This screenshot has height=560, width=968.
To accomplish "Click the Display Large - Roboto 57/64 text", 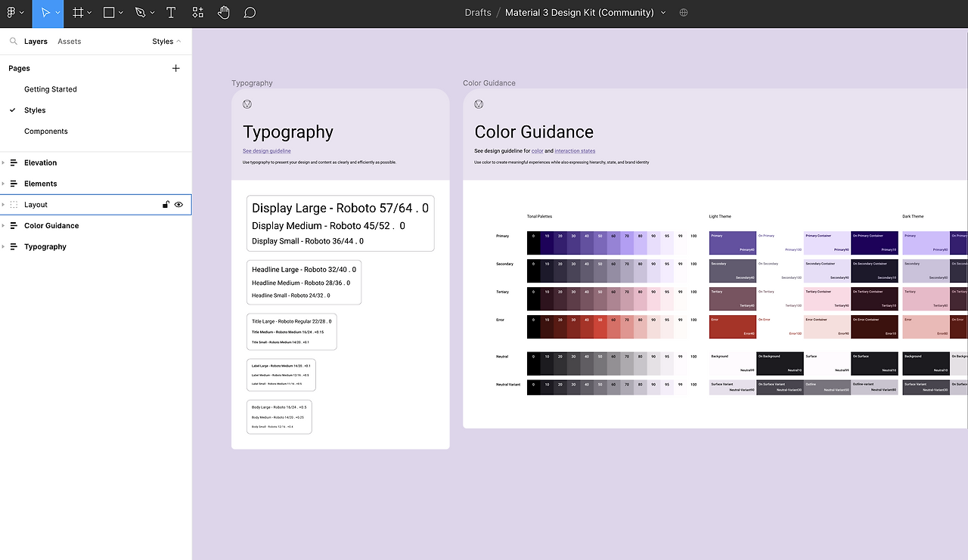I will point(340,208).
